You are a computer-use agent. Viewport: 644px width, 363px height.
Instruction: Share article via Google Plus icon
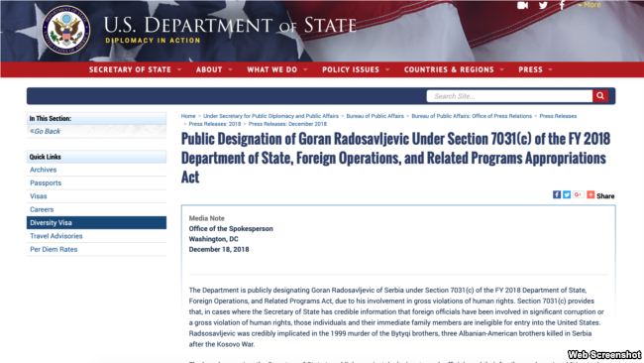coord(578,194)
